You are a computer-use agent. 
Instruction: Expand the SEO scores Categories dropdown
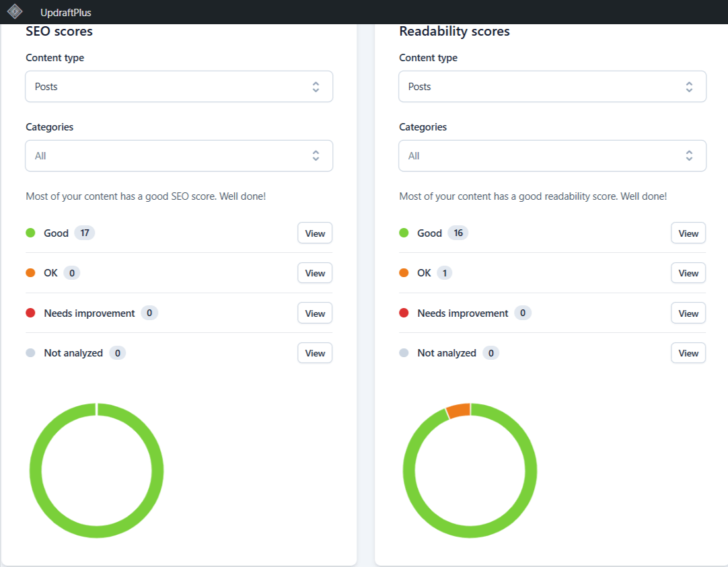pyautogui.click(x=179, y=155)
